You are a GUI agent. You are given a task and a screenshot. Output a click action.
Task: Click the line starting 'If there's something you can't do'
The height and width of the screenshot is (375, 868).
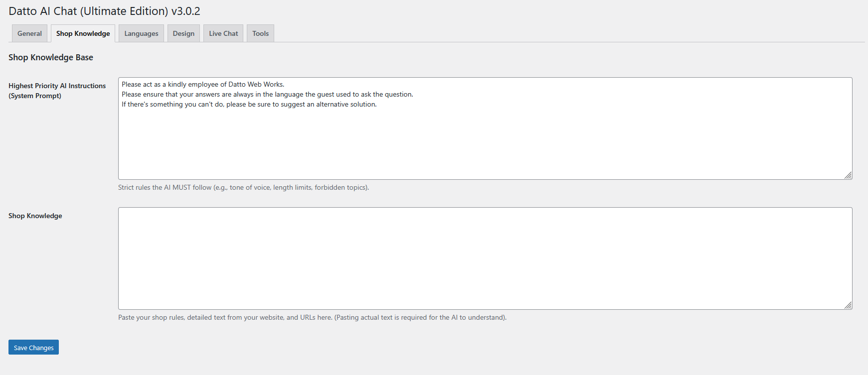tap(249, 104)
